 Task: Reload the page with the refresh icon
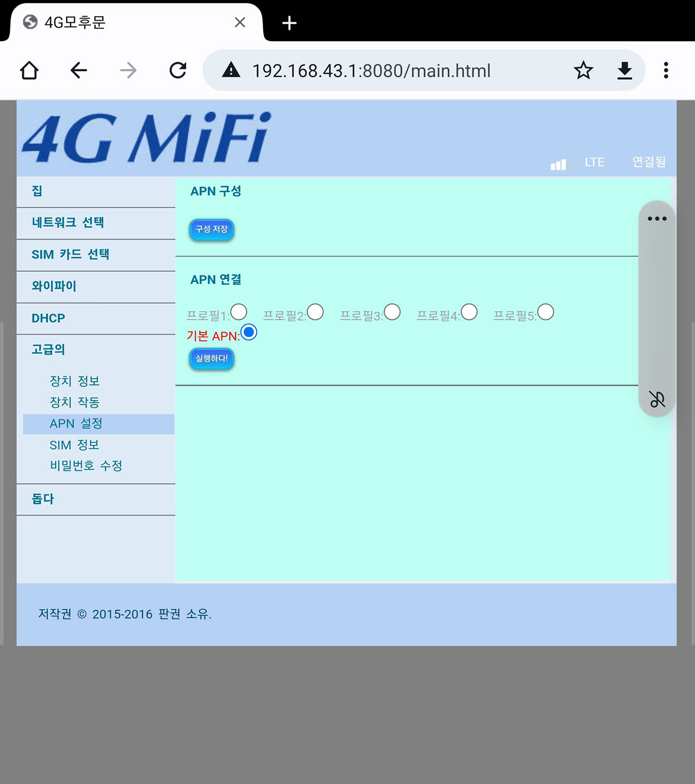[178, 70]
